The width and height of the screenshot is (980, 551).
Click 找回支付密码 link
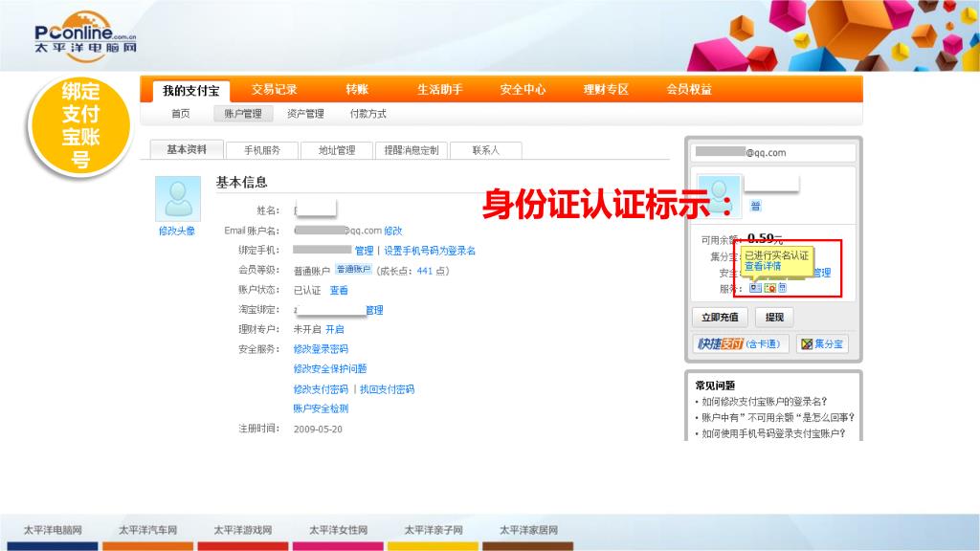tap(387, 389)
